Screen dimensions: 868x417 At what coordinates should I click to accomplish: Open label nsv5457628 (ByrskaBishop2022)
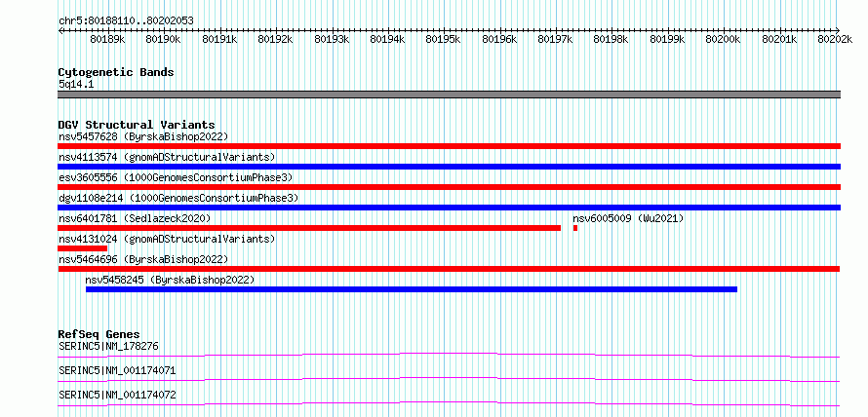pyautogui.click(x=143, y=136)
